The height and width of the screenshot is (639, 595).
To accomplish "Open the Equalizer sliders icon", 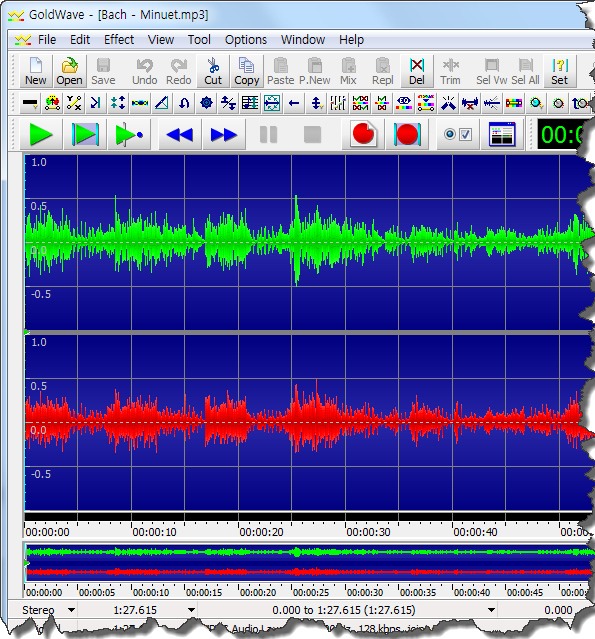I will (338, 103).
